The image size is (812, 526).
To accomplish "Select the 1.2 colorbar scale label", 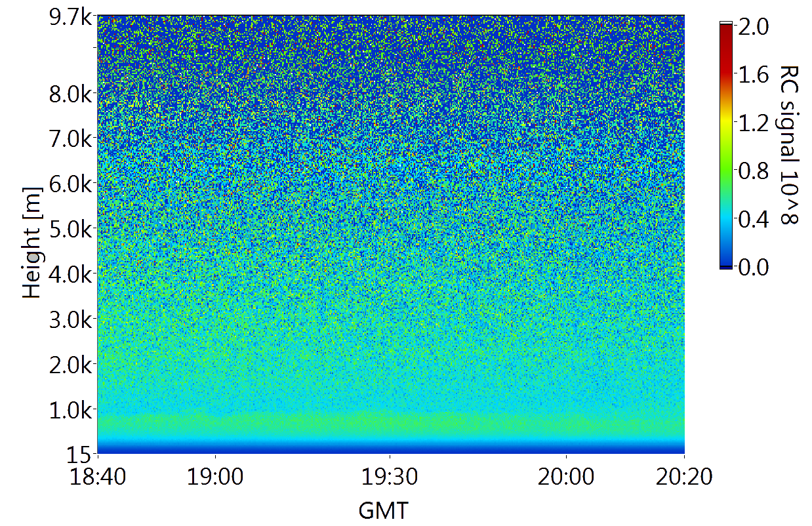I will pyautogui.click(x=754, y=123).
